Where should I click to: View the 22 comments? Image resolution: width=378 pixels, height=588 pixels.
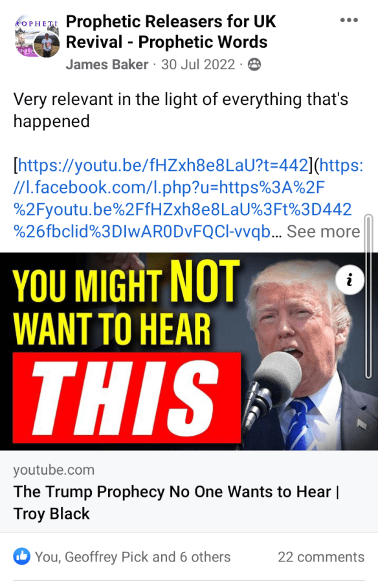pyautogui.click(x=321, y=557)
